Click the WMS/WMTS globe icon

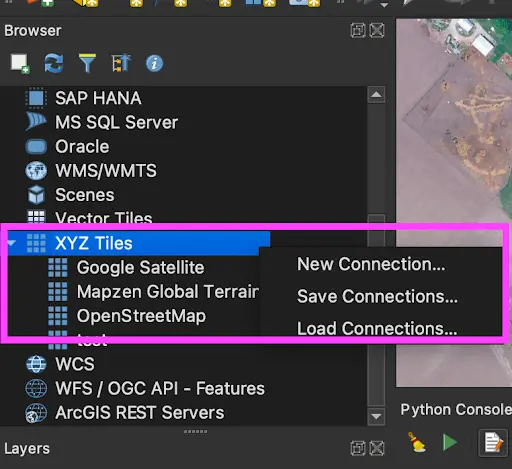36,171
